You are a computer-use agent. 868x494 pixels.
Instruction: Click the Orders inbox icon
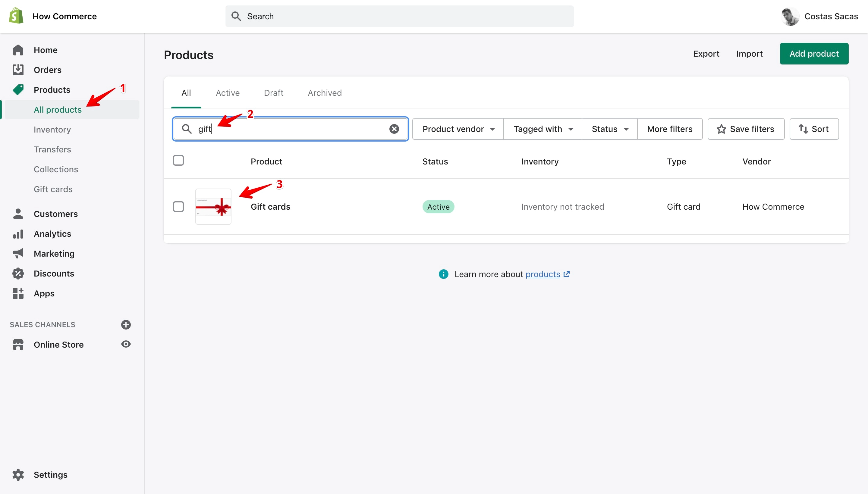[18, 70]
